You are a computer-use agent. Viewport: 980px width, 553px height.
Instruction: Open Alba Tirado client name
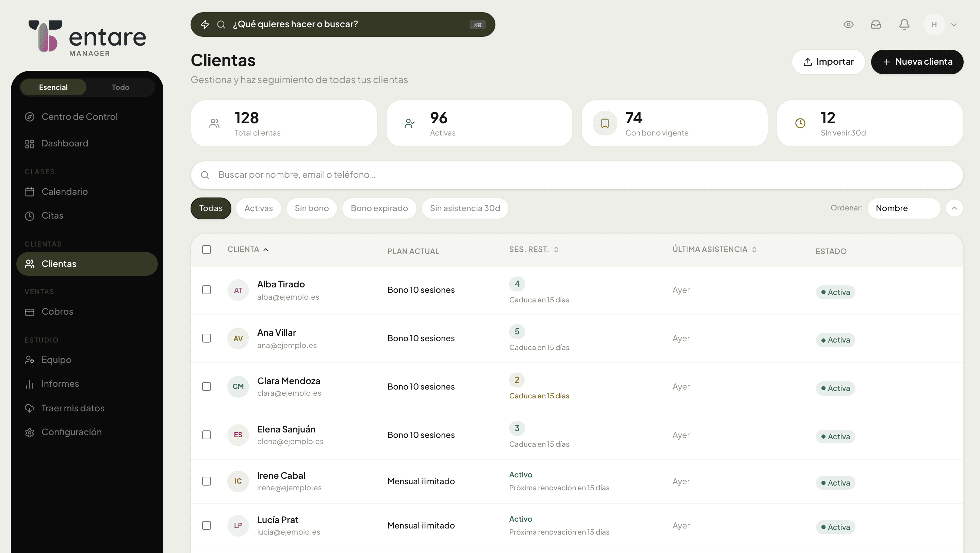[x=281, y=284]
